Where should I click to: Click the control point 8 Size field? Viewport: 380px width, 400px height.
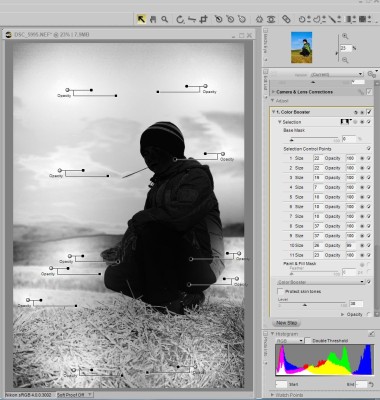(318, 226)
